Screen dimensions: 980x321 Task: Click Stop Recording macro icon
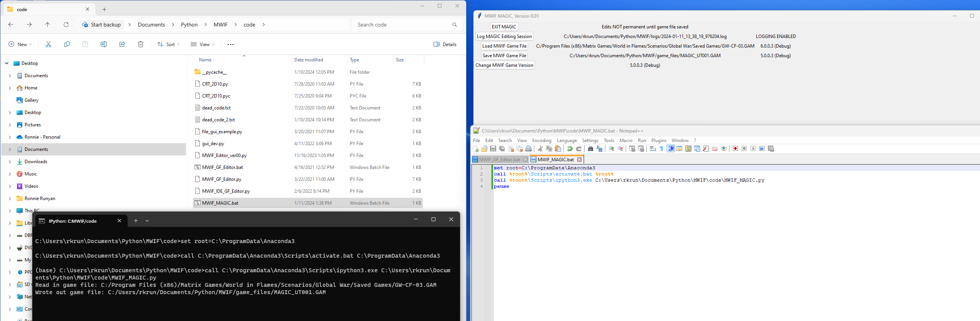[x=744, y=149]
